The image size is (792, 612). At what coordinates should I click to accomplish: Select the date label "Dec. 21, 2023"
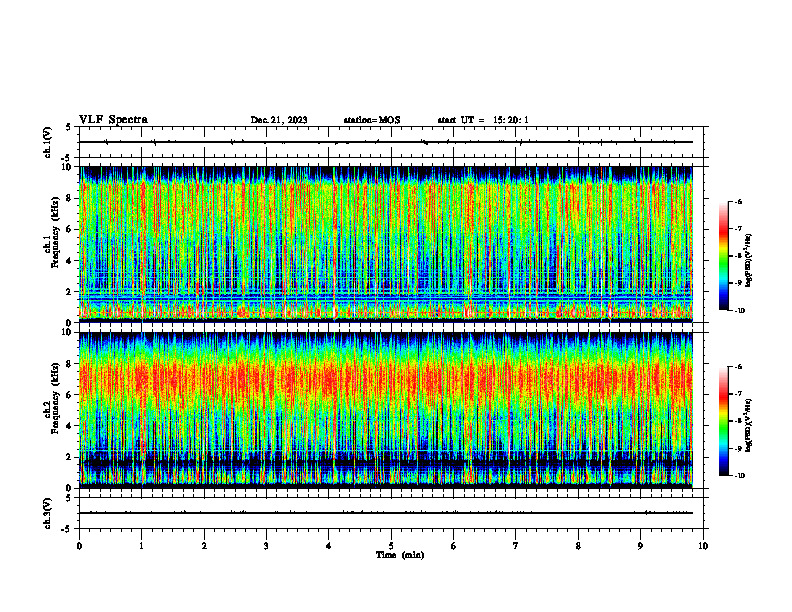(279, 120)
